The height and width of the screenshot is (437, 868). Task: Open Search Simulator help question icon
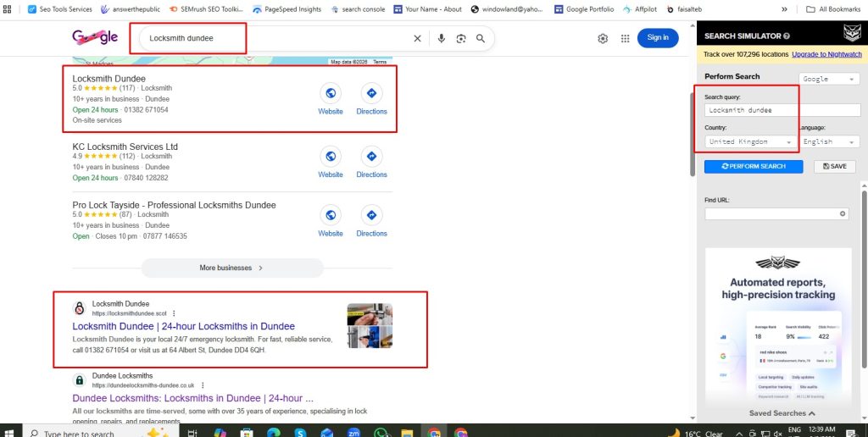(787, 36)
